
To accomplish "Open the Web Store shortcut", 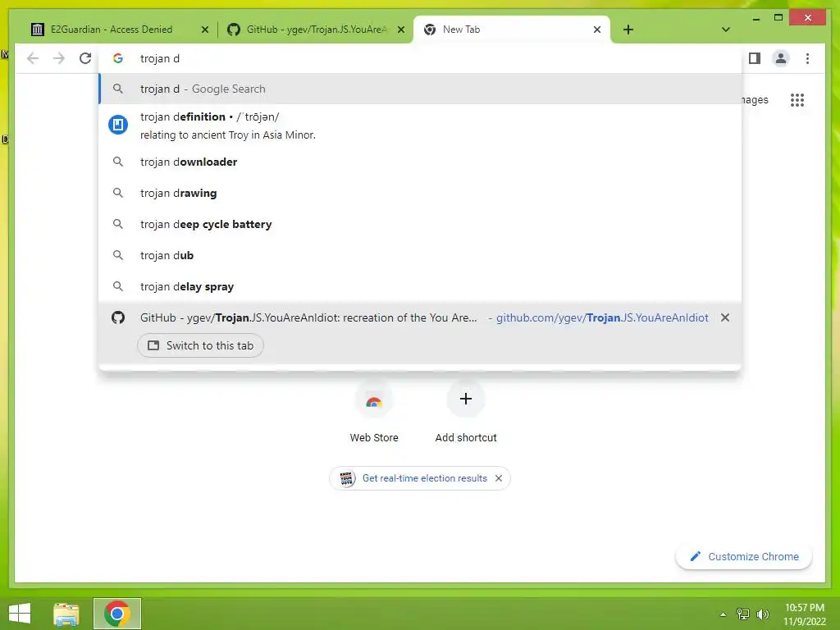I will (374, 413).
